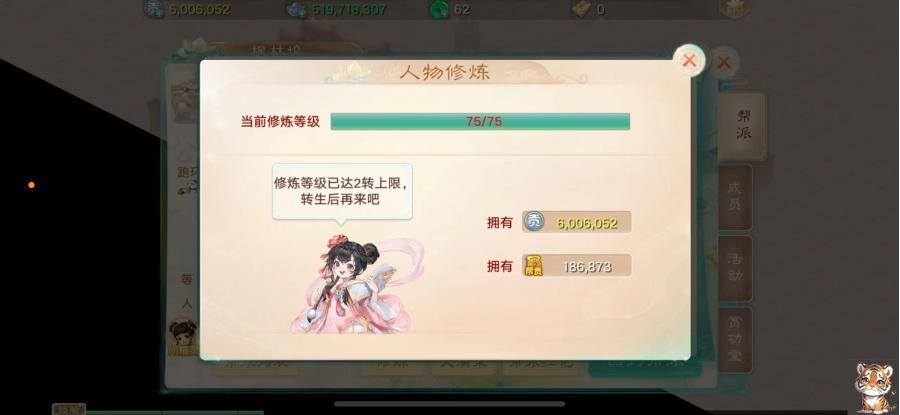
Task: Open the 赏功堂 tab
Action: (735, 339)
